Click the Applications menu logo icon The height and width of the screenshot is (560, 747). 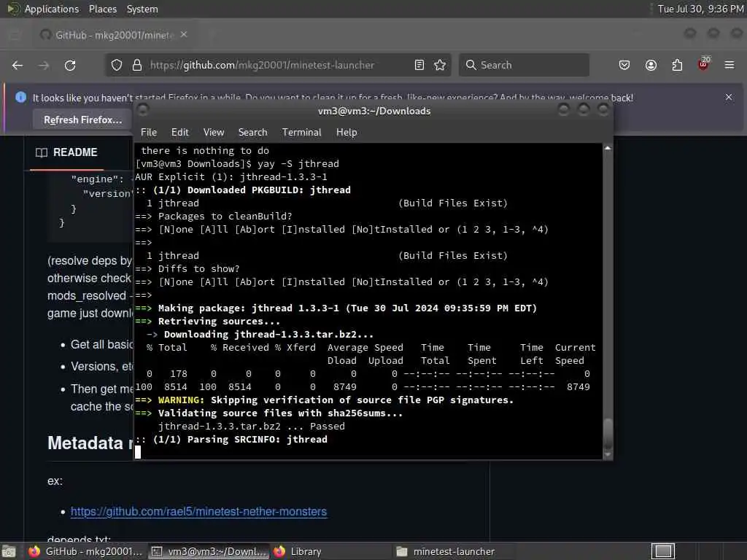click(x=13, y=9)
